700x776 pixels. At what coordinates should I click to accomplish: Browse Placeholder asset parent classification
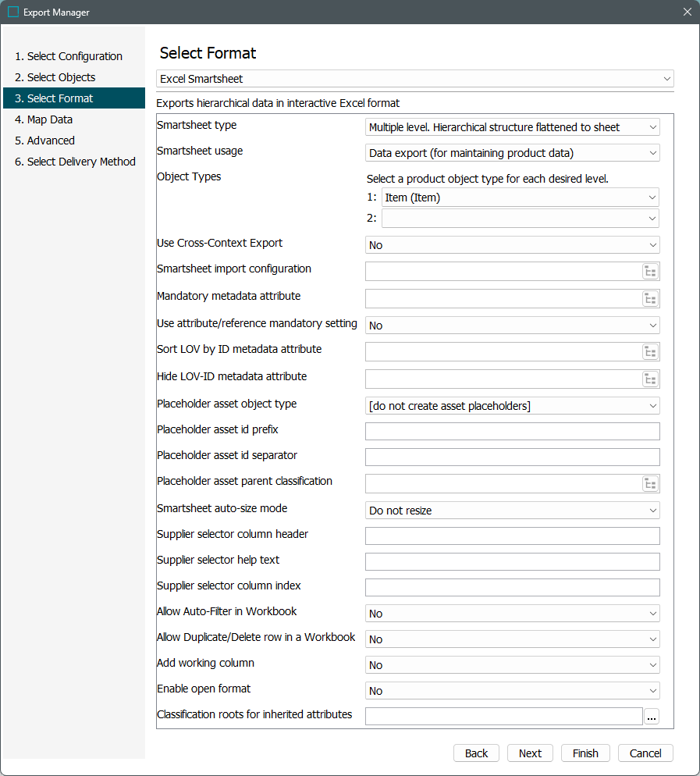pyautogui.click(x=650, y=484)
